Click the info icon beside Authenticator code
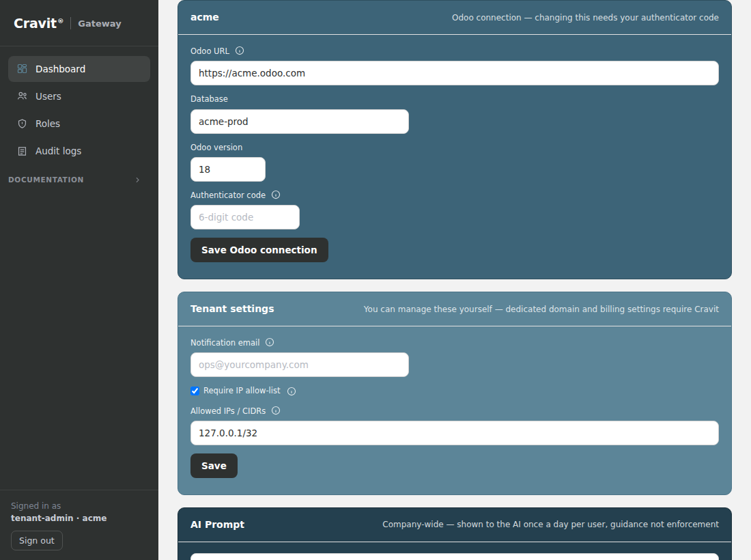The image size is (751, 560). [276, 195]
